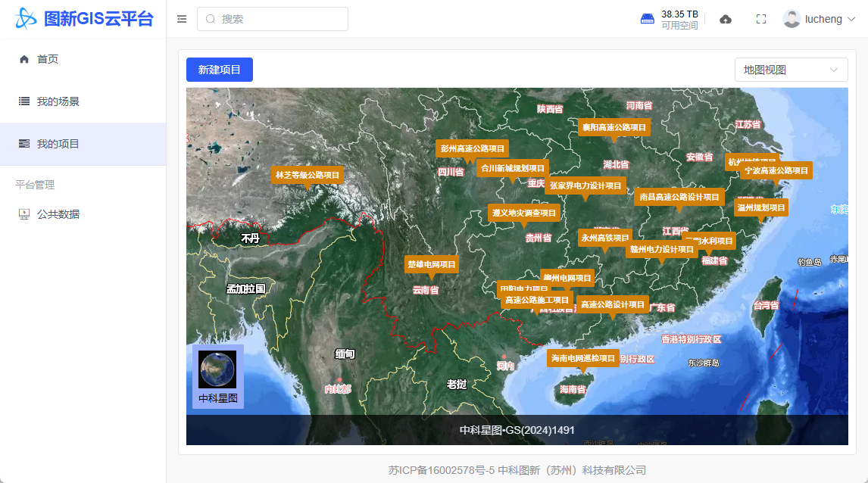Select the 海南电网巡检项目 map label
The height and width of the screenshot is (483, 868).
pos(582,358)
